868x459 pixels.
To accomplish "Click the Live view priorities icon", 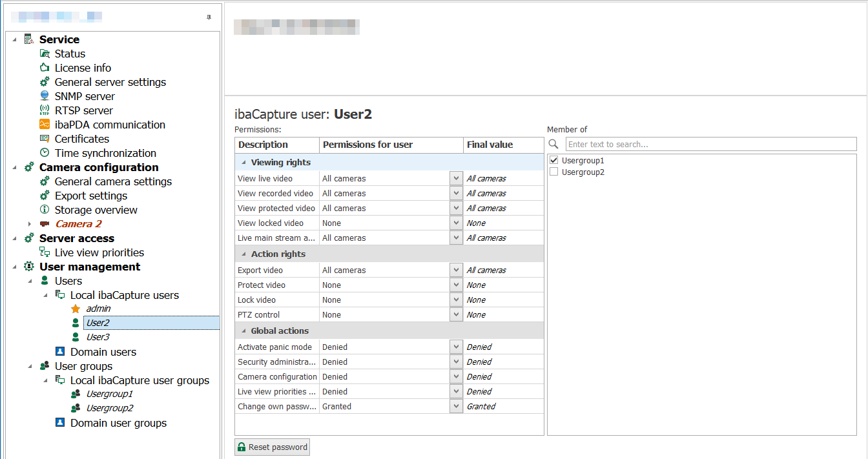I will point(45,252).
